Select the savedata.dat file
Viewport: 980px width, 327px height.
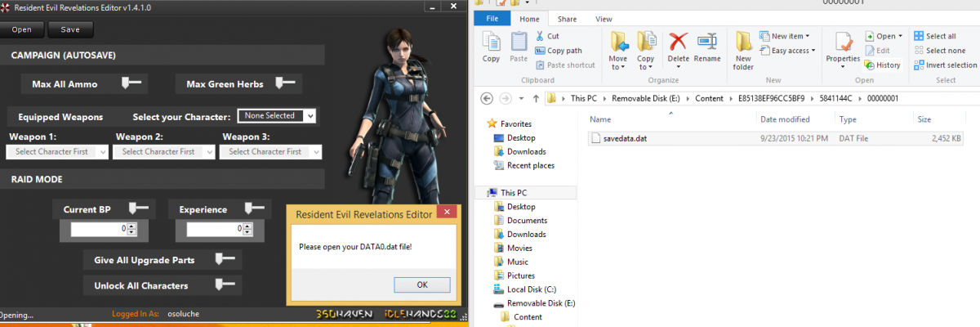(x=624, y=138)
